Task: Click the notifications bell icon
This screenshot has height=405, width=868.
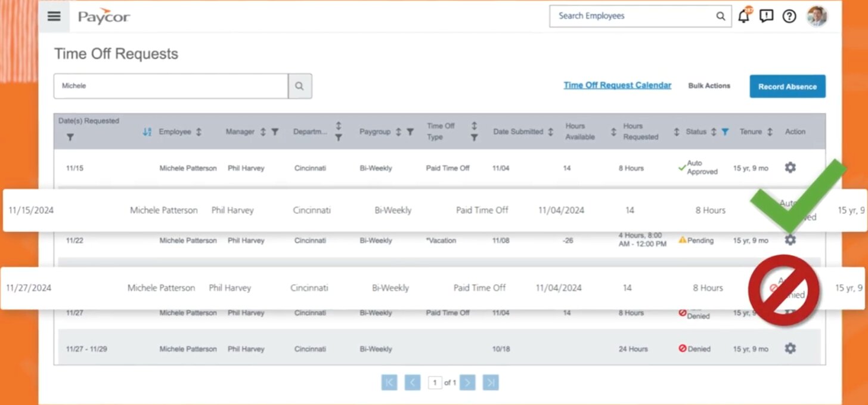Action: point(743,17)
